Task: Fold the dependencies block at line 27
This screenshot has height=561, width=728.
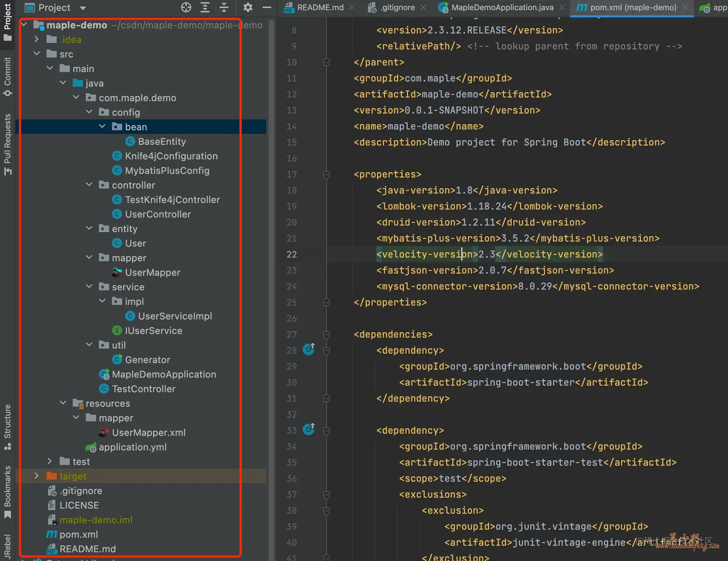Action: tap(326, 334)
